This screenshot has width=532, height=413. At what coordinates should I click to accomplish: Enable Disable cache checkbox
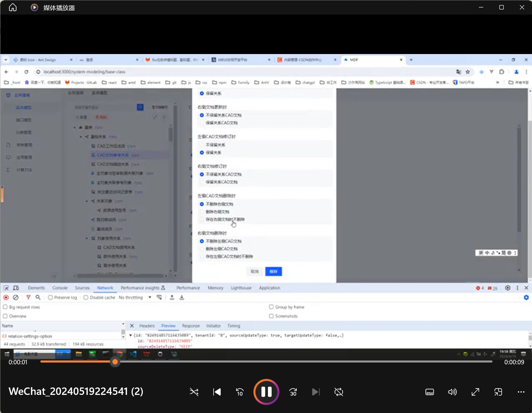pos(86,297)
